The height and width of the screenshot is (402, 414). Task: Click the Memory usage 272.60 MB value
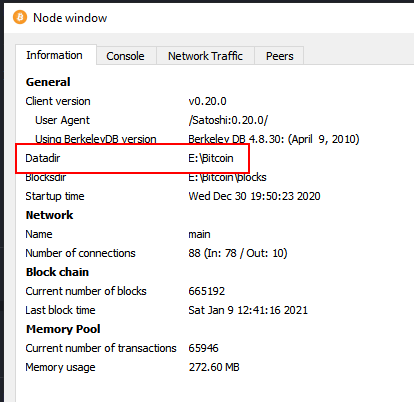(214, 367)
